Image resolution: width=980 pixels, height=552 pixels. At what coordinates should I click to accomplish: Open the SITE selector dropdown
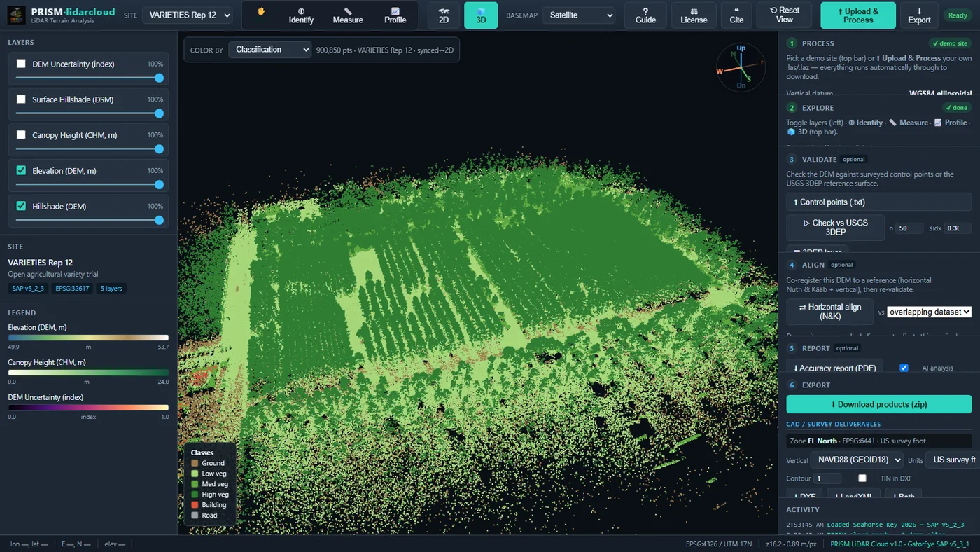pos(188,15)
